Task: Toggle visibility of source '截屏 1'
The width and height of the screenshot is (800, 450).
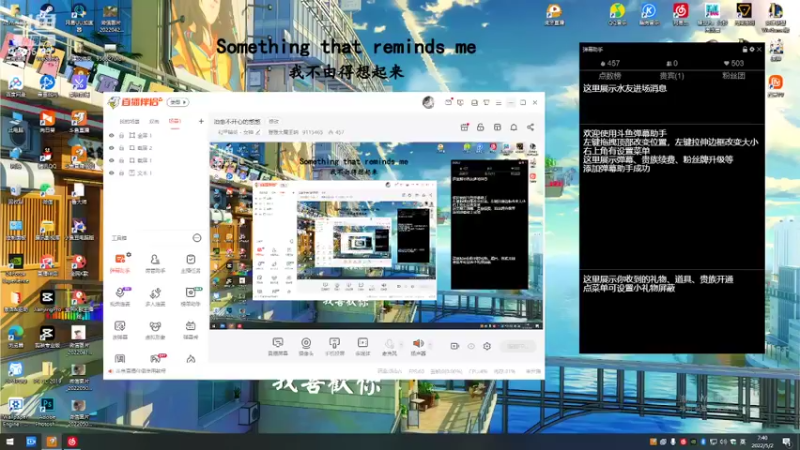Action: (x=112, y=160)
